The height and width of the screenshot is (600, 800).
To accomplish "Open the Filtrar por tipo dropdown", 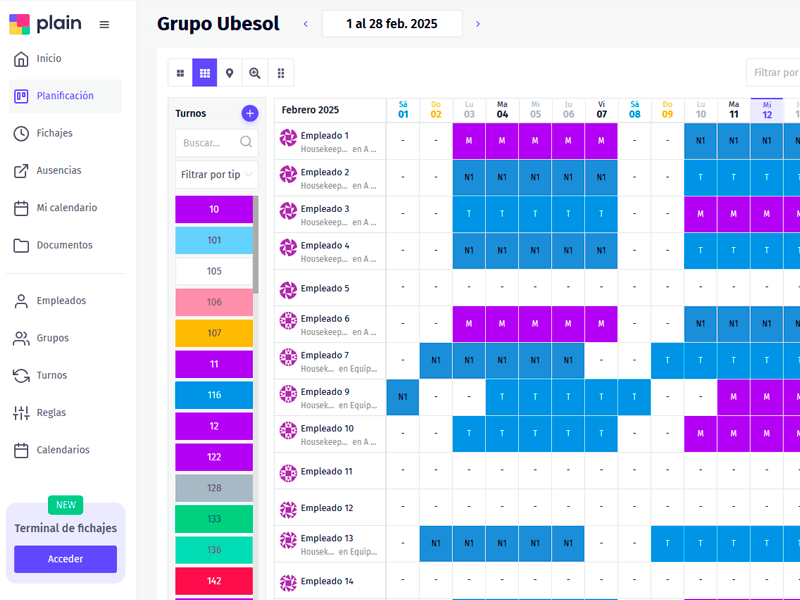I will click(216, 174).
